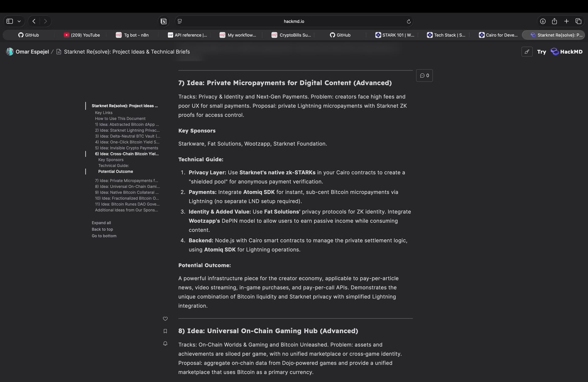Open the Notion extension icon
588x382 pixels.
click(164, 21)
